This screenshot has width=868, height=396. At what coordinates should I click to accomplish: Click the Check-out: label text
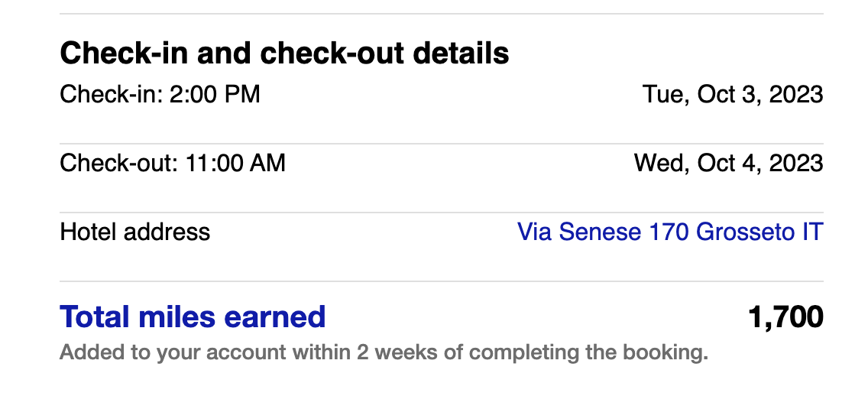(120, 163)
